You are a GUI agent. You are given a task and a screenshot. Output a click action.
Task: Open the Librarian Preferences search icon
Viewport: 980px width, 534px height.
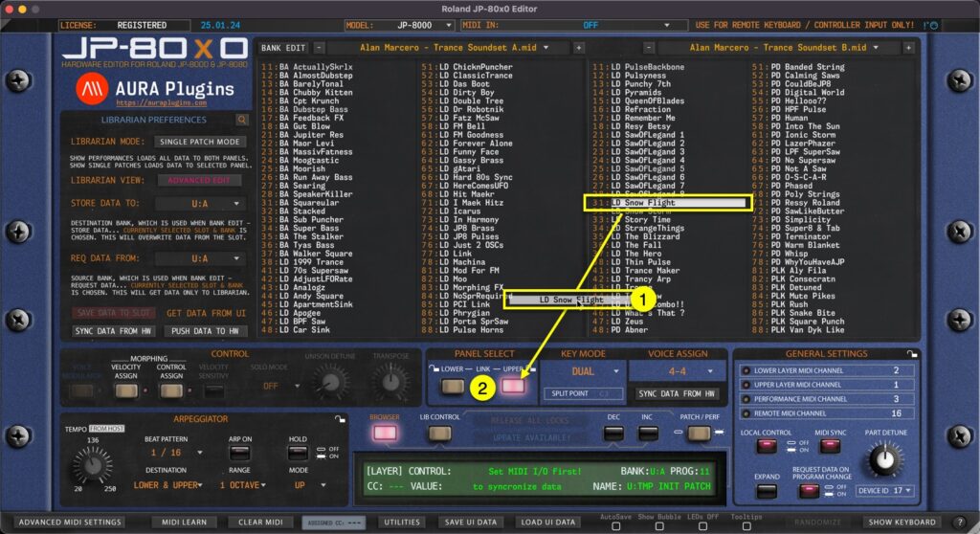pyautogui.click(x=242, y=120)
